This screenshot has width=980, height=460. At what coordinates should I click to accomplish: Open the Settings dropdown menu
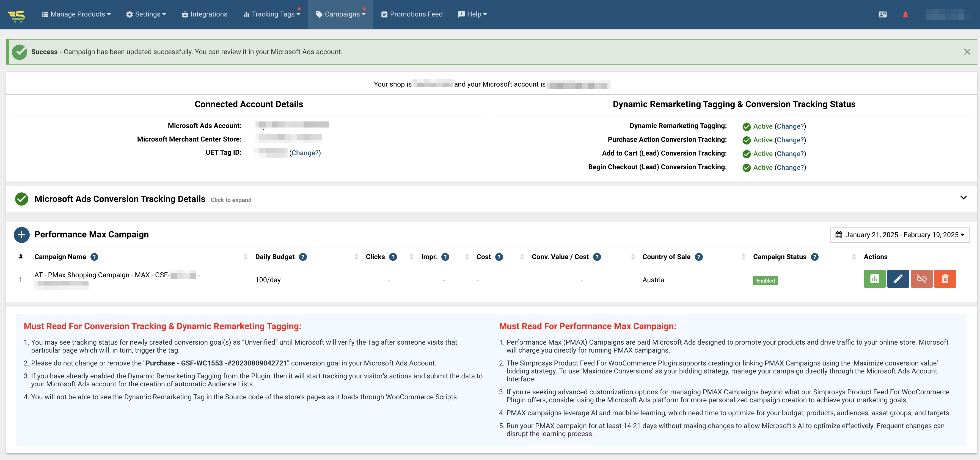tap(146, 14)
